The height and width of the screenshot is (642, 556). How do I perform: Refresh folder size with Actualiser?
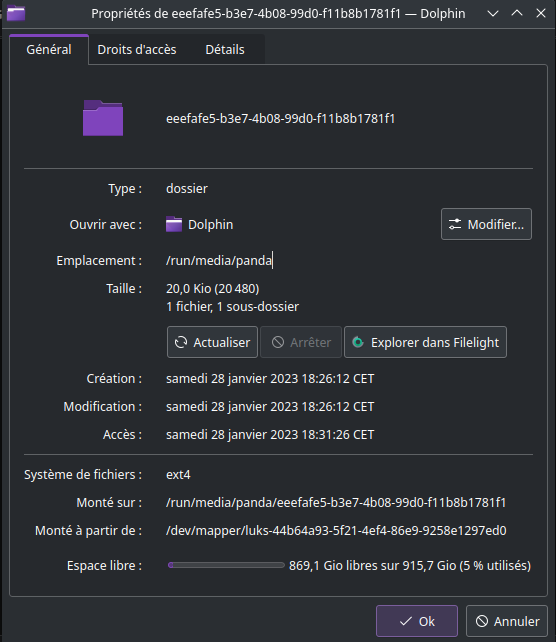click(212, 342)
